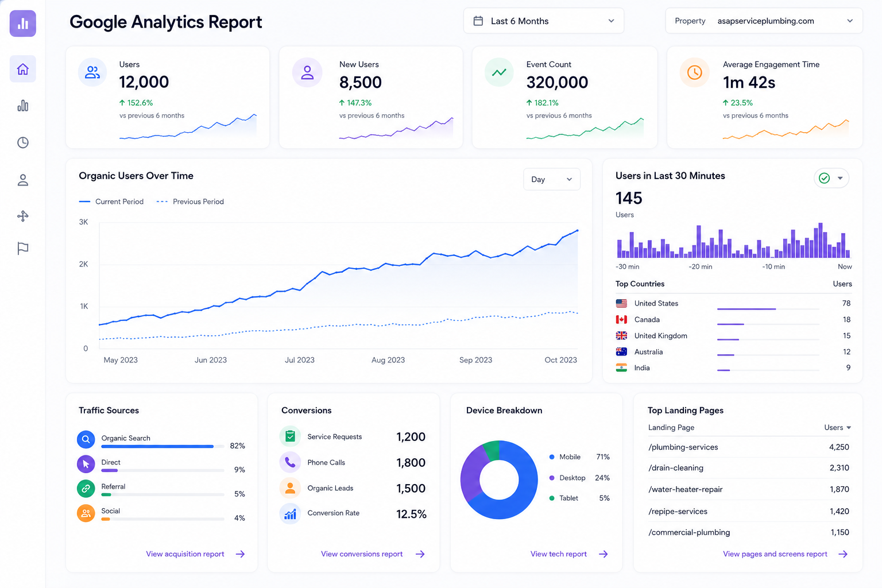Click the Users in Last 30 Minutes bar chart
Screen dimensions: 882x588
733,240
